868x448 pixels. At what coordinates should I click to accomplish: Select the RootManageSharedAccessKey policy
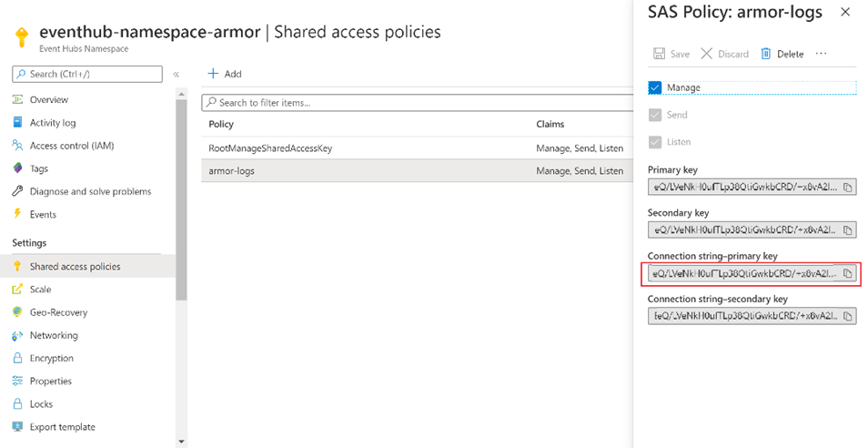270,148
